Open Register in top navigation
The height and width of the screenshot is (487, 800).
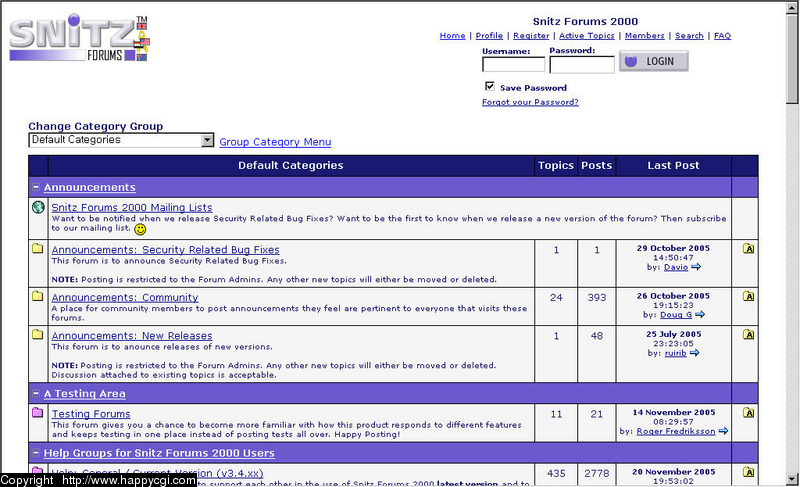pos(531,36)
